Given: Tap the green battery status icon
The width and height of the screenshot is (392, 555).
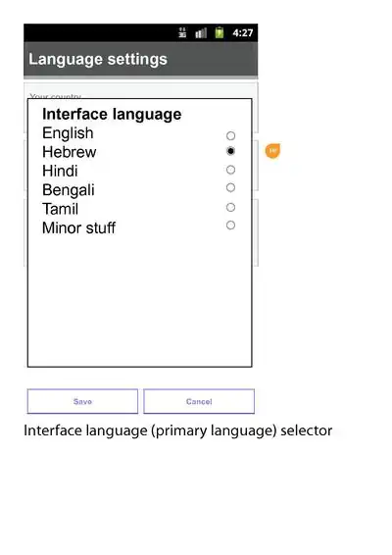Looking at the screenshot, I should (x=220, y=33).
